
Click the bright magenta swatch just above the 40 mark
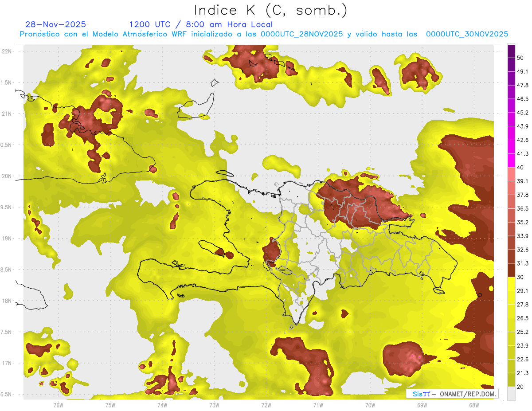512,160
